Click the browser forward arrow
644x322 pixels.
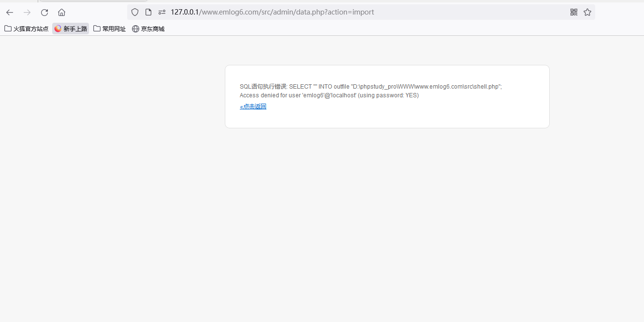[x=27, y=12]
